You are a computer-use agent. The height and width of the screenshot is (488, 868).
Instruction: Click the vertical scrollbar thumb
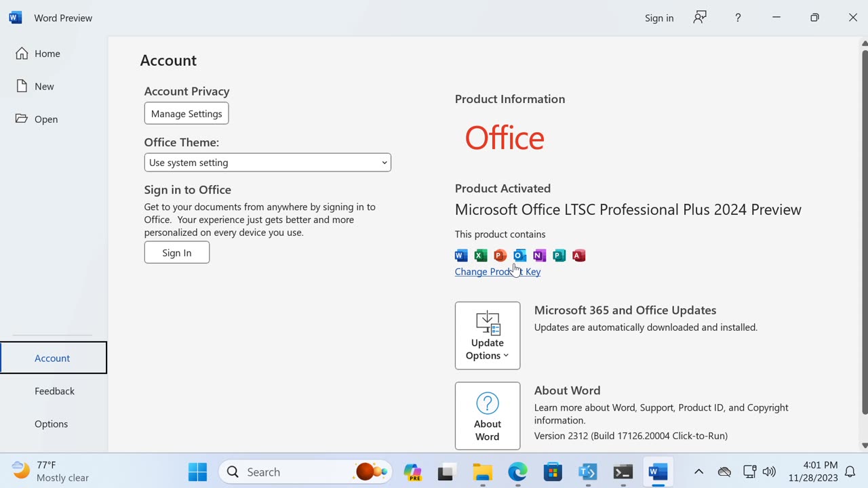pos(864,232)
